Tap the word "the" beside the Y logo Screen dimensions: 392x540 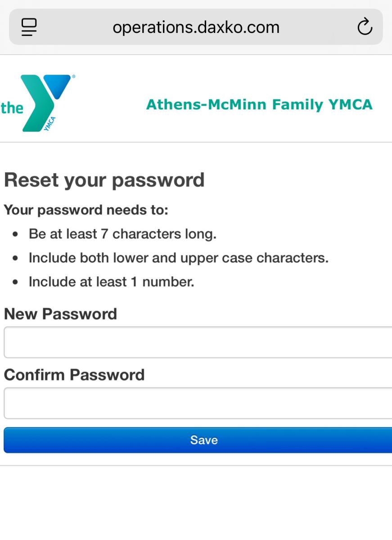[12, 108]
